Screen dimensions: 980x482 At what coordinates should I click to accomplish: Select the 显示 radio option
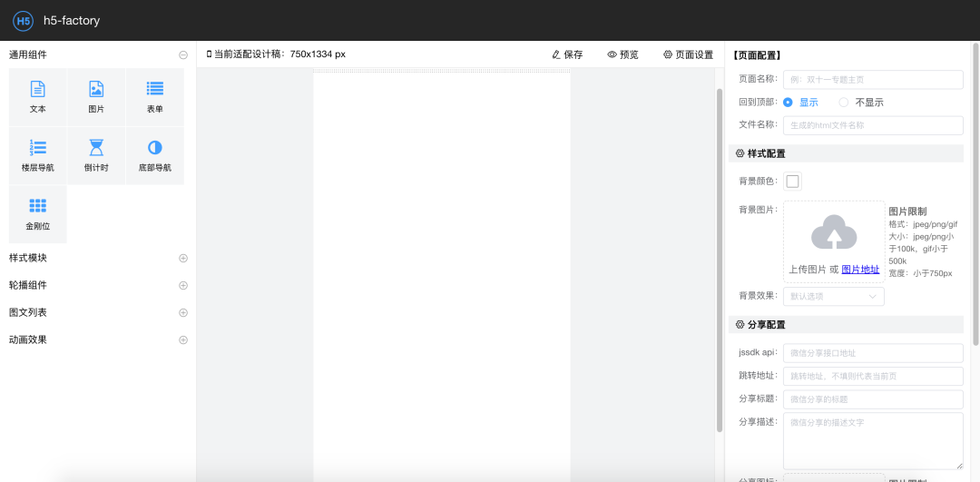pos(800,103)
